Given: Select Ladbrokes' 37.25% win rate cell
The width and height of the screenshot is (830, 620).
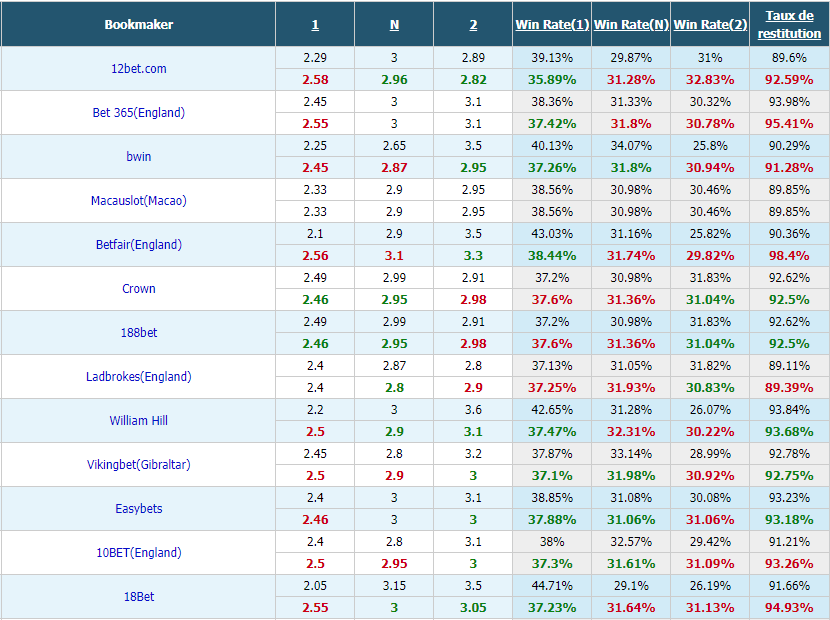Looking at the screenshot, I should (x=552, y=388).
